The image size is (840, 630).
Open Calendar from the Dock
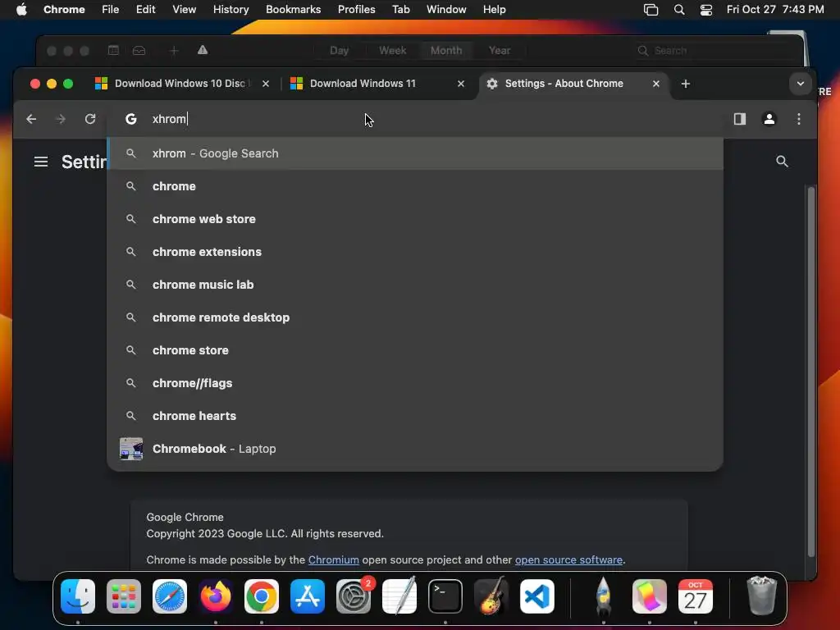[x=696, y=596]
